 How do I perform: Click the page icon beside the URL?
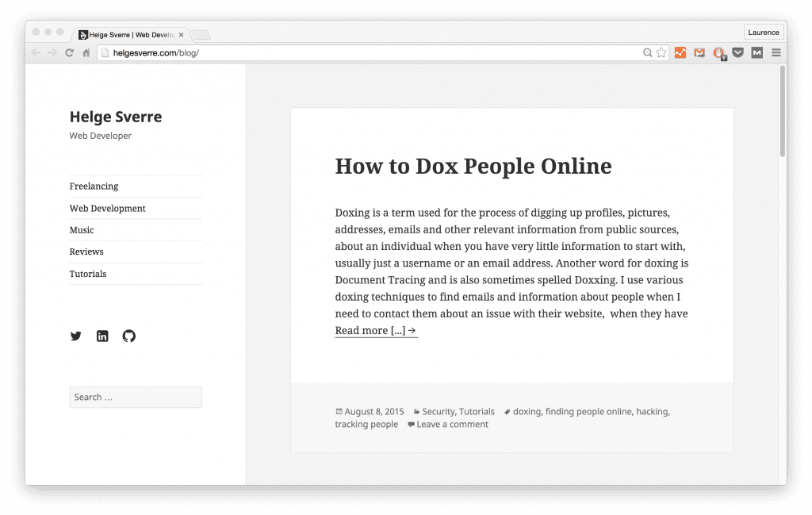(x=105, y=52)
